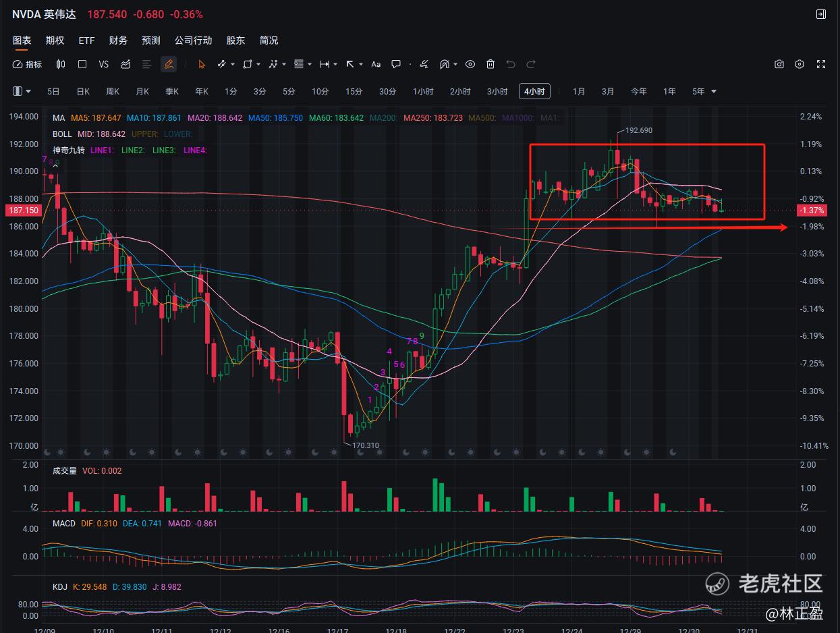Enter fullscreen chart mode
The image size is (840, 633).
[821, 64]
